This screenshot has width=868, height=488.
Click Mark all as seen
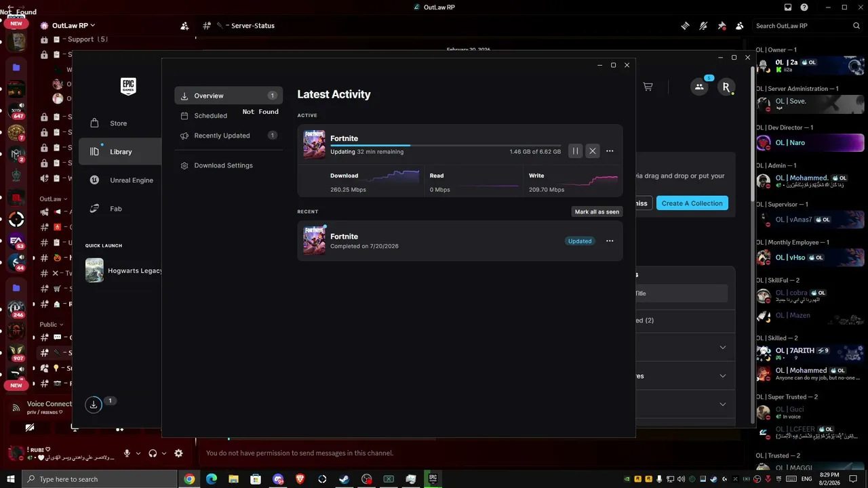click(x=597, y=211)
